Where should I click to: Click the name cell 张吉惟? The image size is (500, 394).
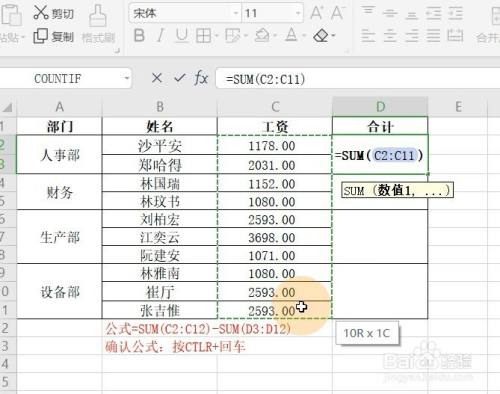pos(160,310)
